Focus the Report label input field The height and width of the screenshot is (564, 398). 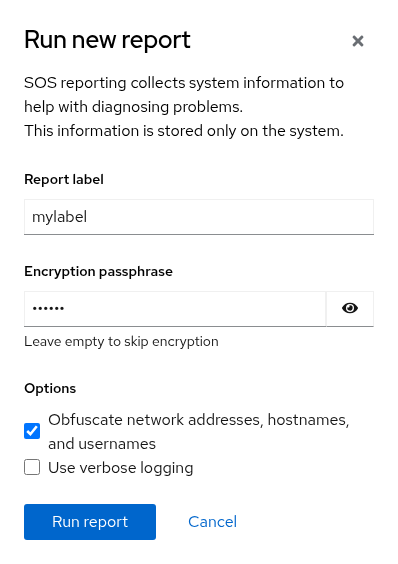[x=199, y=217]
